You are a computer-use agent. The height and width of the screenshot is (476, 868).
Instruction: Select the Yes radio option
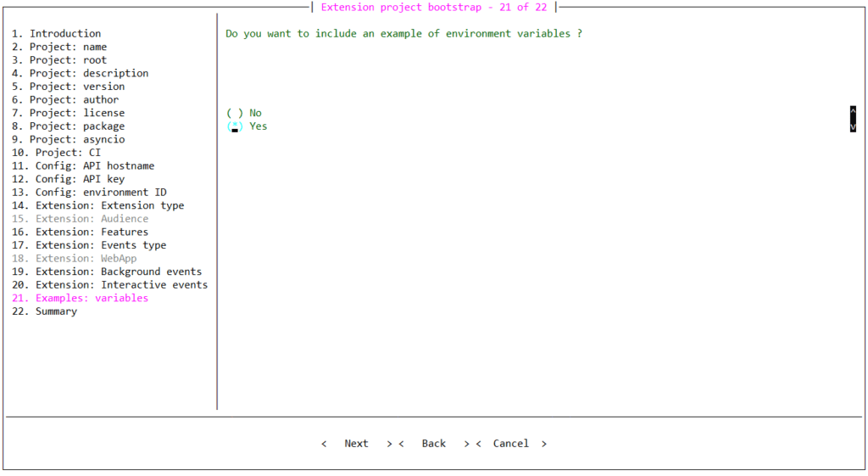pos(247,126)
